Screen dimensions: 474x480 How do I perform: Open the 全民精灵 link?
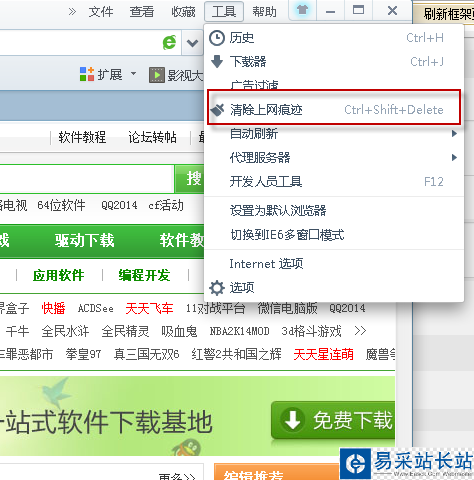[x=125, y=331]
